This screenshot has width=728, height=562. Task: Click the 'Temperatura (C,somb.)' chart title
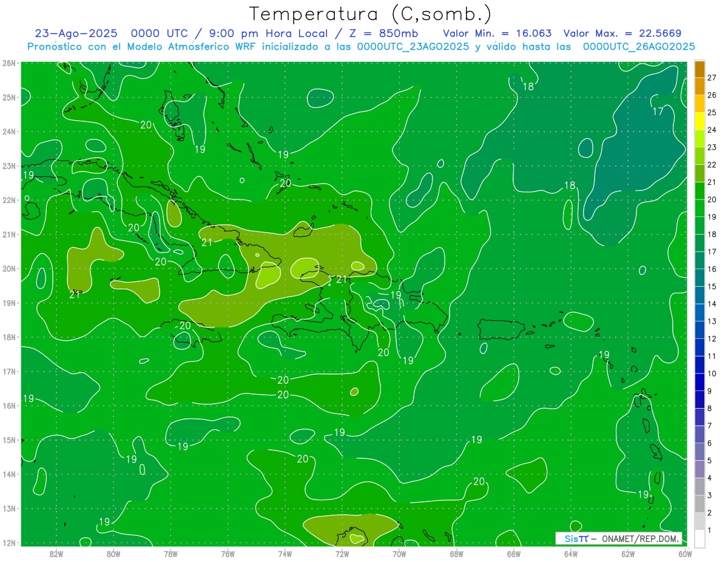click(370, 14)
